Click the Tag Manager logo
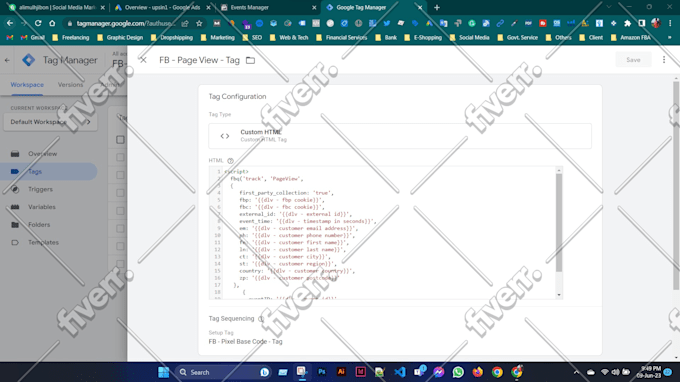The image size is (680, 382). click(29, 60)
